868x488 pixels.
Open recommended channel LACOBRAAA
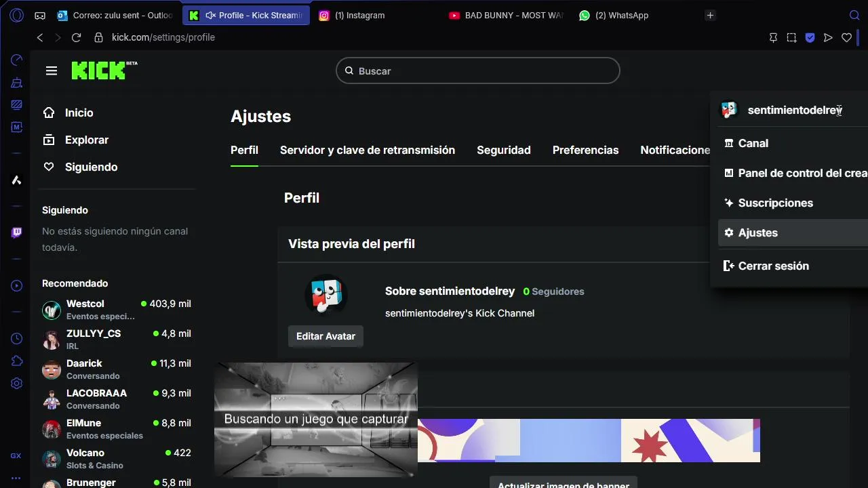[117, 399]
